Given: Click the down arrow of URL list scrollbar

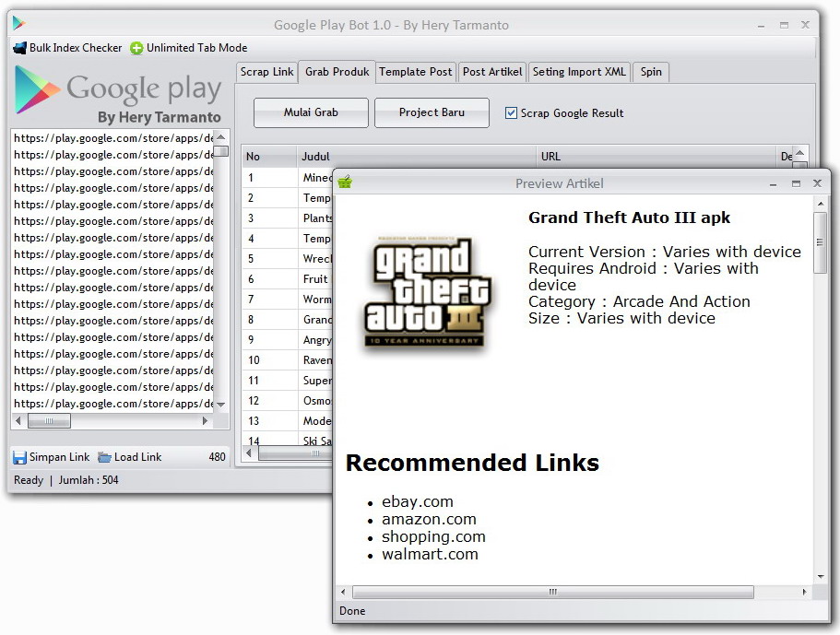Looking at the screenshot, I should 220,405.
